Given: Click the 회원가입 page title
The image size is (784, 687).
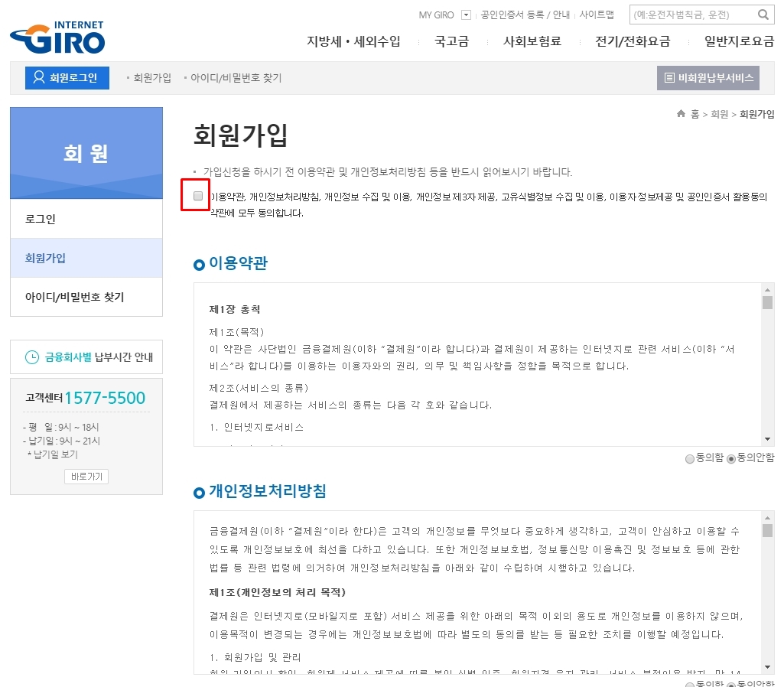Looking at the screenshot, I should tap(240, 135).
